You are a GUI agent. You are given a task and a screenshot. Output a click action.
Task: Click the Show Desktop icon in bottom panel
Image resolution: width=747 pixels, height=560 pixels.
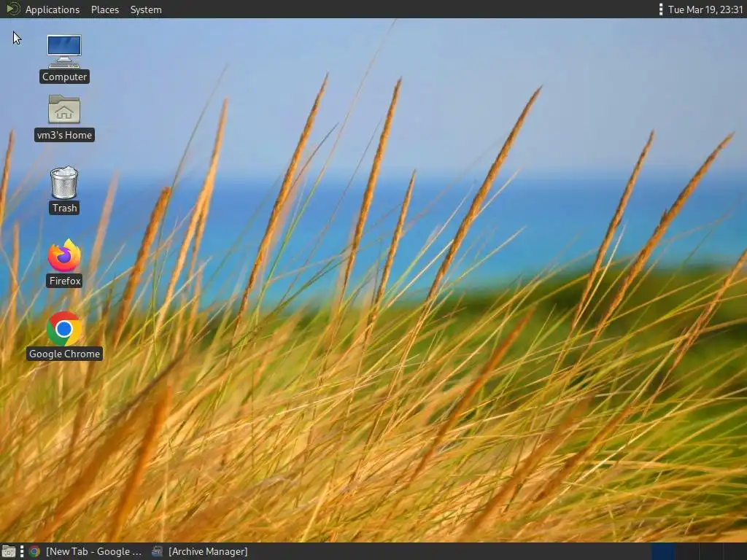[x=8, y=551]
